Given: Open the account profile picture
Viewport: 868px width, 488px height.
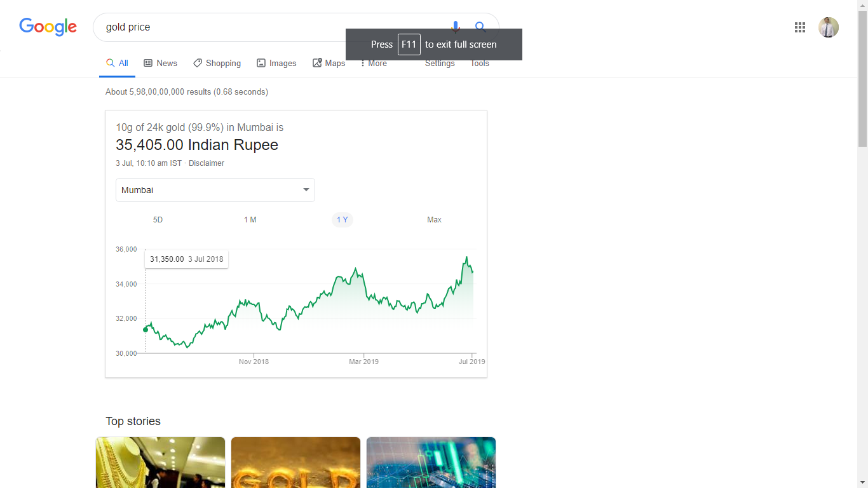Looking at the screenshot, I should [x=828, y=27].
